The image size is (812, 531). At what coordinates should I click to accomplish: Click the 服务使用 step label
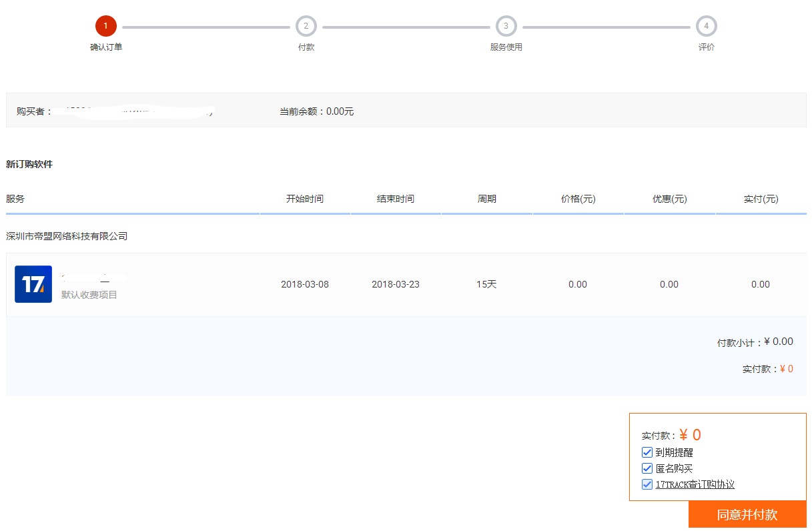click(506, 47)
